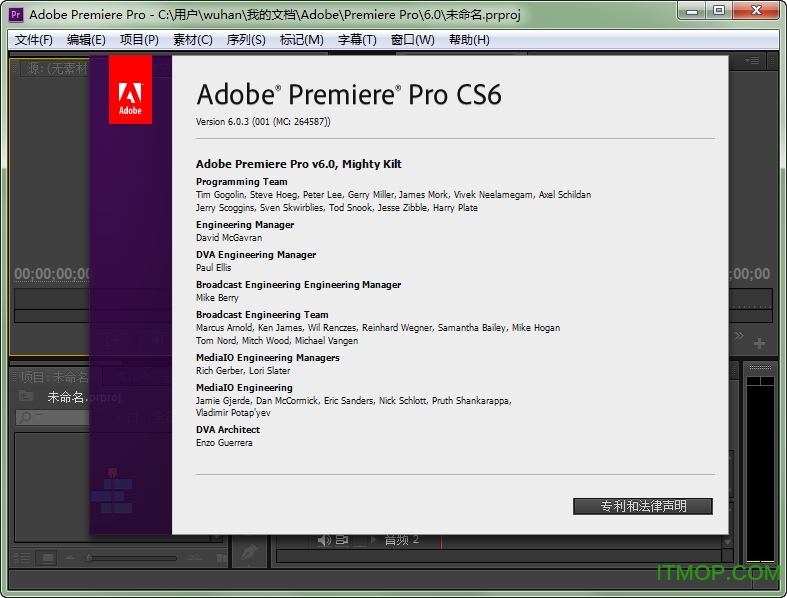Open the 标记(M) menu
Viewport: 787px width, 598px height.
(x=302, y=40)
